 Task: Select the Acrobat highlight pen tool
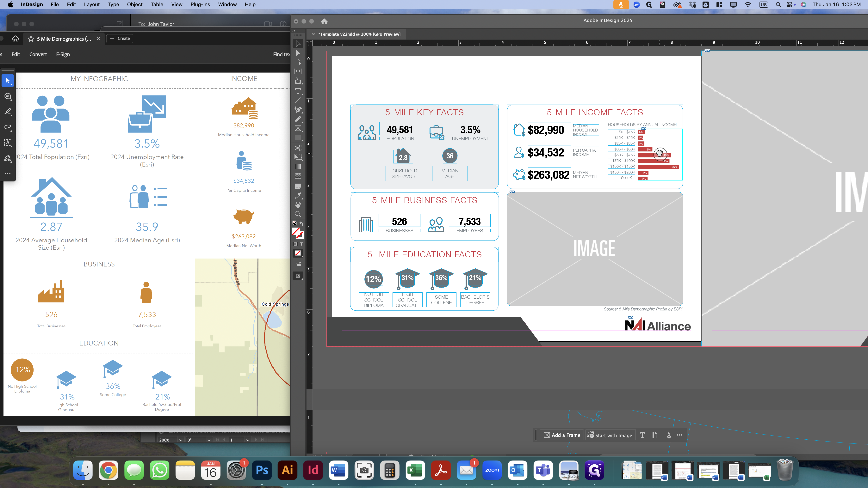[8, 112]
